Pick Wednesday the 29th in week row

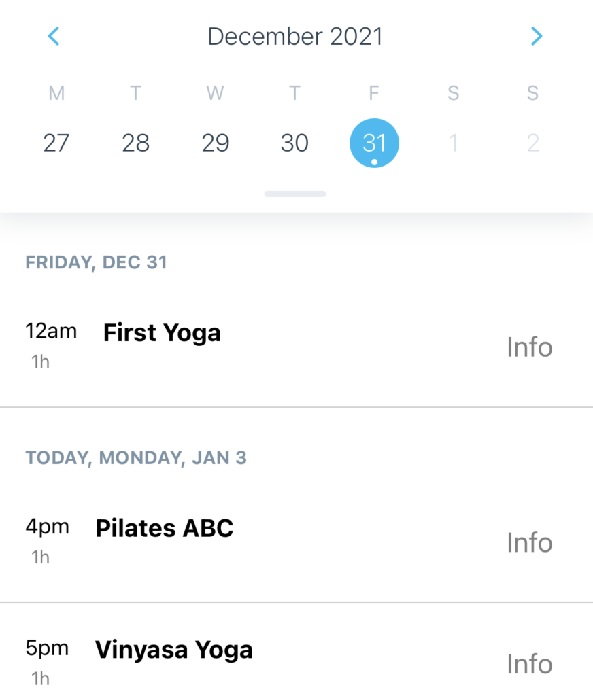(x=216, y=143)
